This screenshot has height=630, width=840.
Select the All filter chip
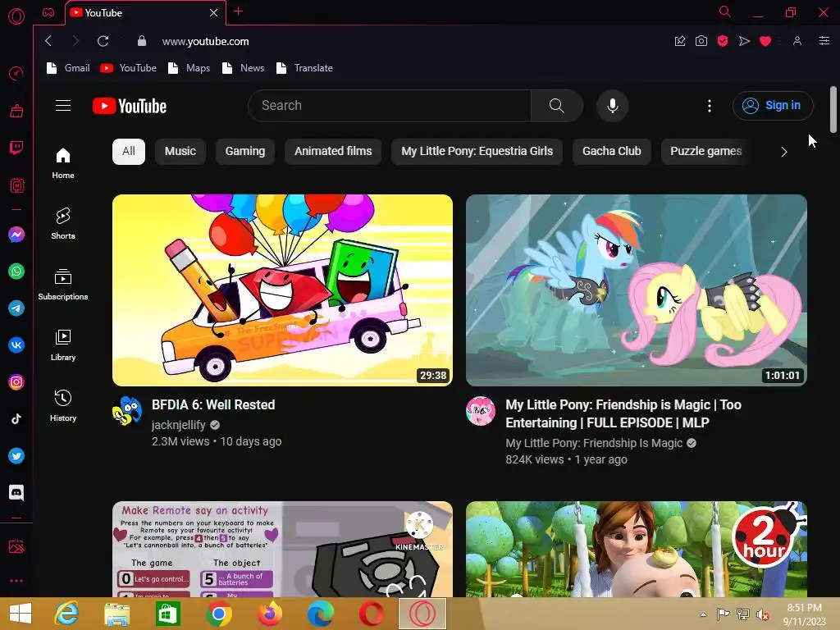click(129, 152)
